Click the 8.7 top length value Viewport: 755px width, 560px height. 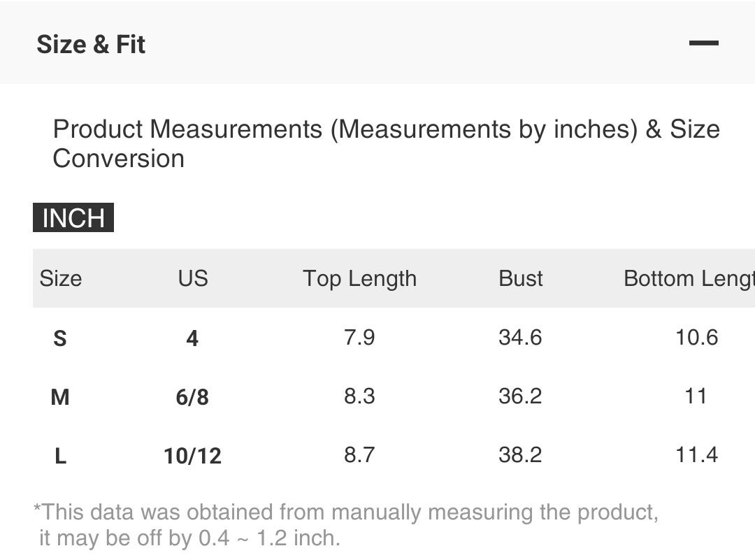pyautogui.click(x=359, y=455)
